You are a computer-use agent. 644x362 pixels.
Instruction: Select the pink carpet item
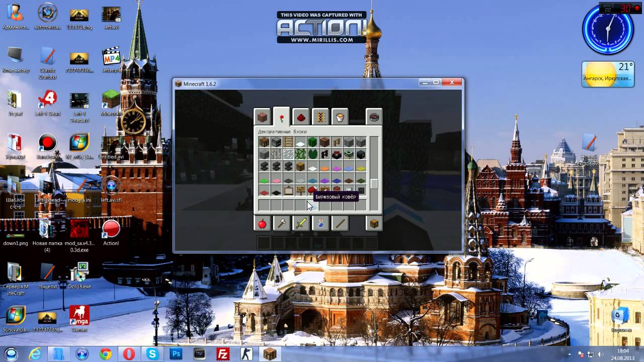coord(276,178)
